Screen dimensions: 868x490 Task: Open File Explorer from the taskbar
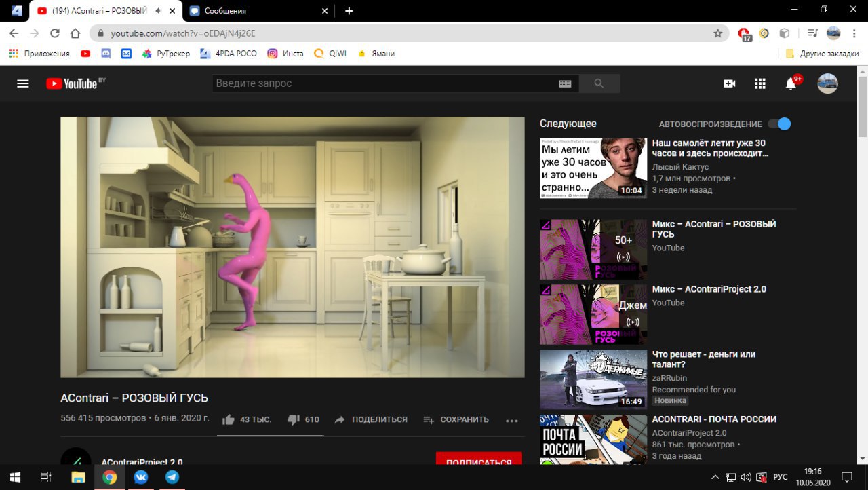[78, 477]
